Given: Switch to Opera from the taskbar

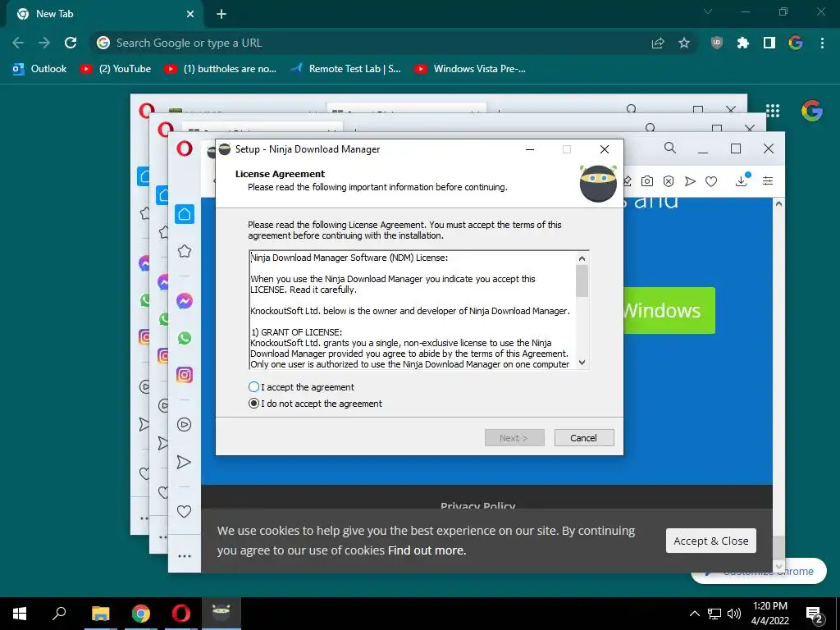Looking at the screenshot, I should click(181, 614).
